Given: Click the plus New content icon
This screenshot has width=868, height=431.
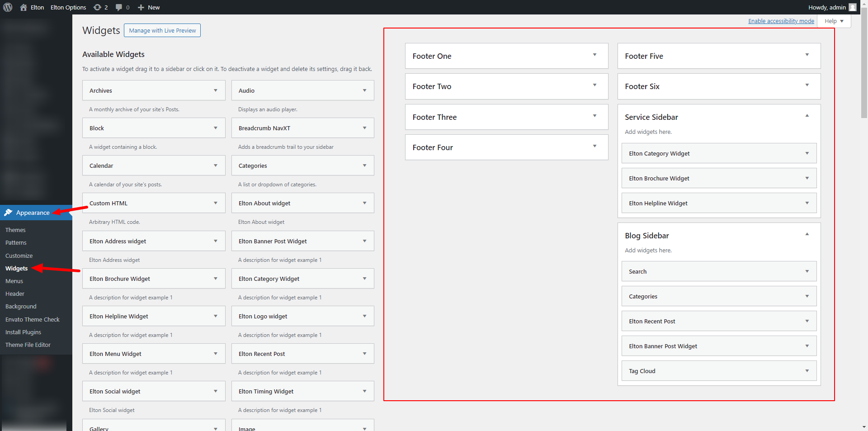Looking at the screenshot, I should (x=141, y=7).
